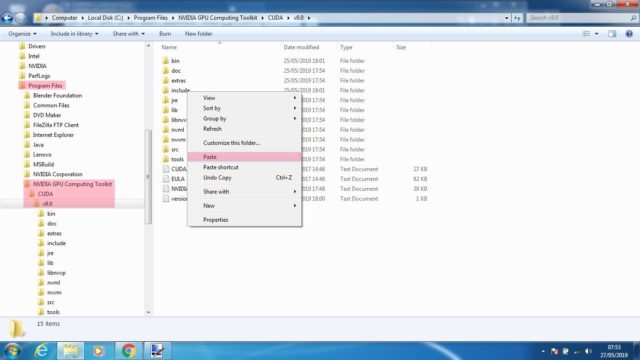Toggle the preview pane icon

pos(612,34)
